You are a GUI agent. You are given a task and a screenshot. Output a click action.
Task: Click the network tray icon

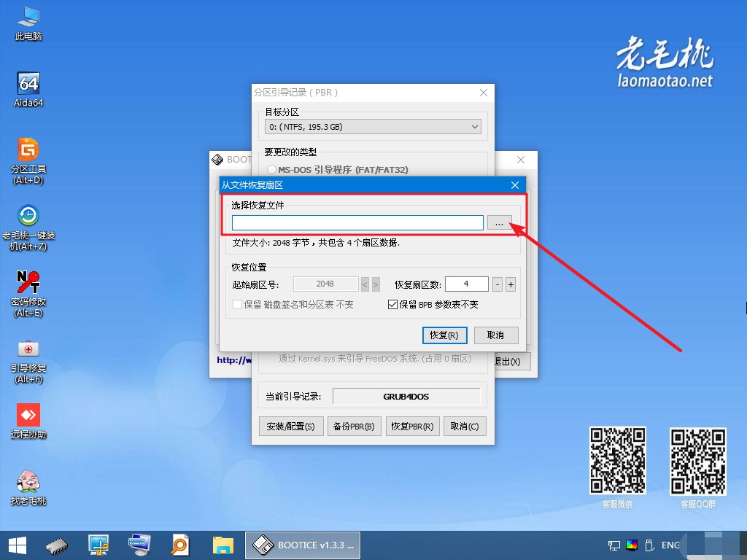[614, 545]
